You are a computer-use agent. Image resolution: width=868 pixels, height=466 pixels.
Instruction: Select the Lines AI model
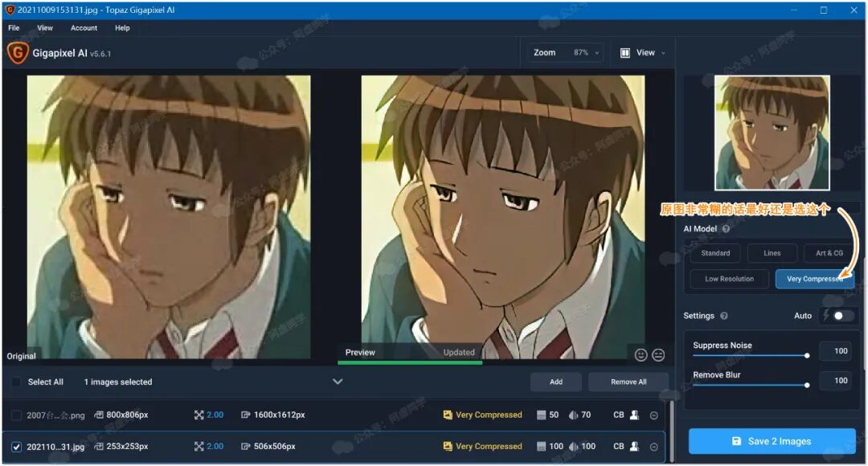tap(772, 253)
